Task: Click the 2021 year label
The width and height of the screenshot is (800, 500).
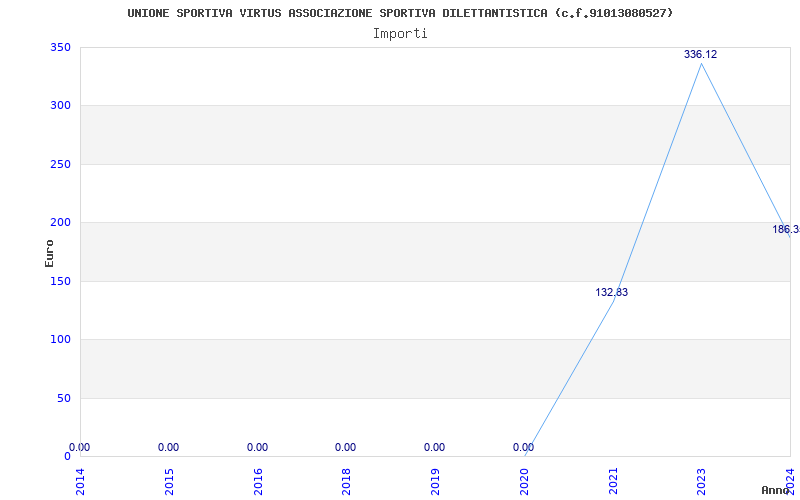Action: point(613,482)
